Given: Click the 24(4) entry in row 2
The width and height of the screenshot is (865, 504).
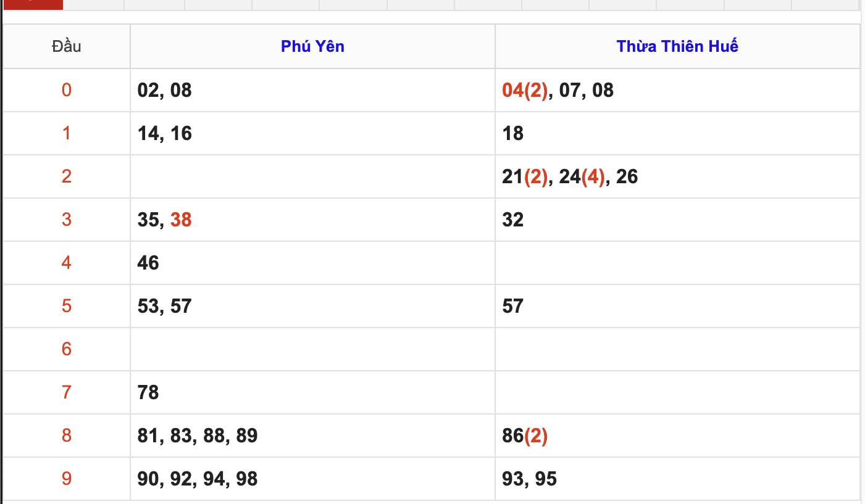Looking at the screenshot, I should coord(582,176).
